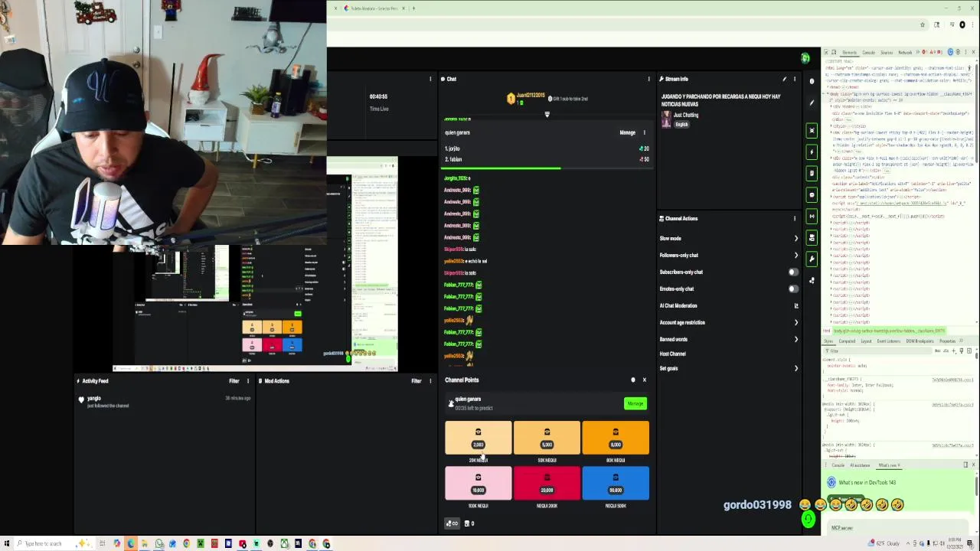This screenshot has height=551, width=980.
Task: Open Stream info panel options menu
Action: click(795, 79)
